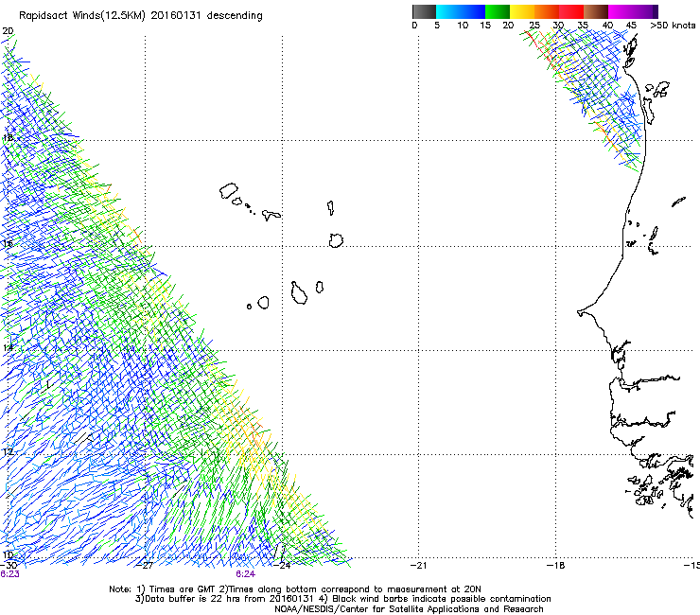Click the '14' latitude axis label
This screenshot has width=700, height=615.
[x=8, y=347]
